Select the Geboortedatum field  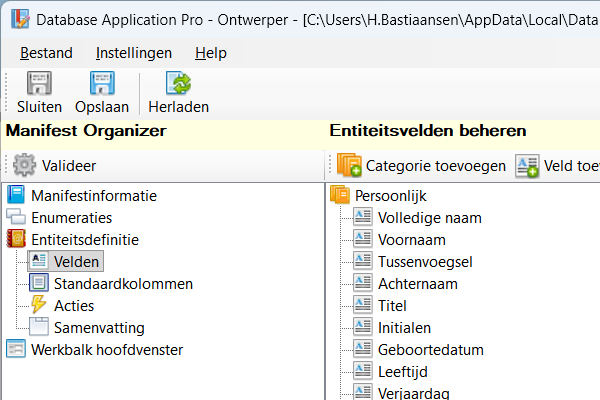click(x=431, y=349)
